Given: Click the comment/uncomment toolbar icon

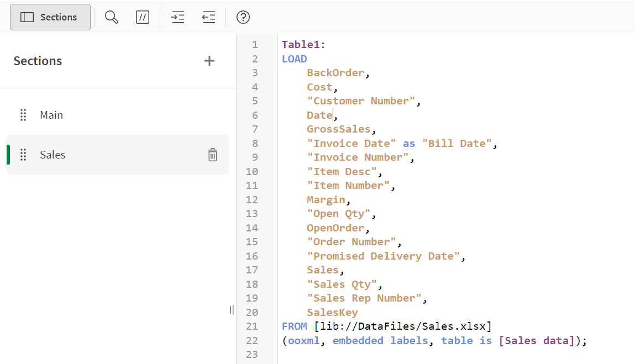Looking at the screenshot, I should (x=142, y=17).
